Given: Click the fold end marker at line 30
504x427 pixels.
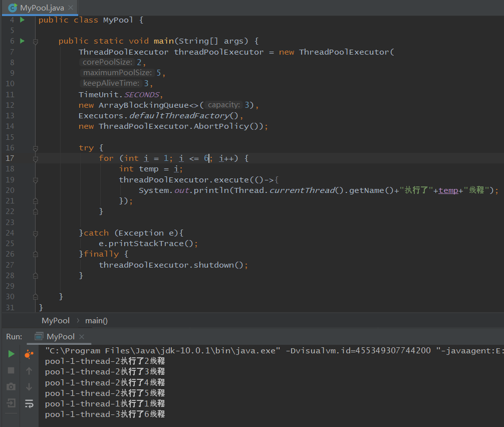Looking at the screenshot, I should pyautogui.click(x=36, y=297).
